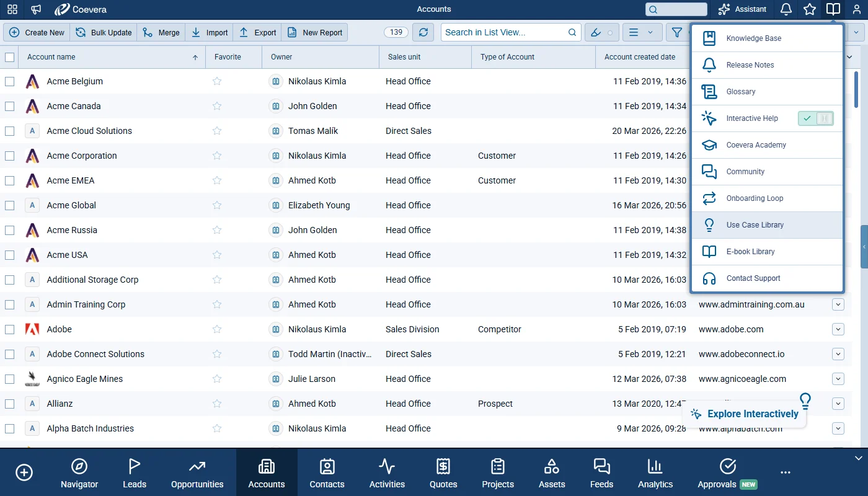Star Agnico Eagle Mines as favorite
The height and width of the screenshot is (496, 868).
click(217, 379)
